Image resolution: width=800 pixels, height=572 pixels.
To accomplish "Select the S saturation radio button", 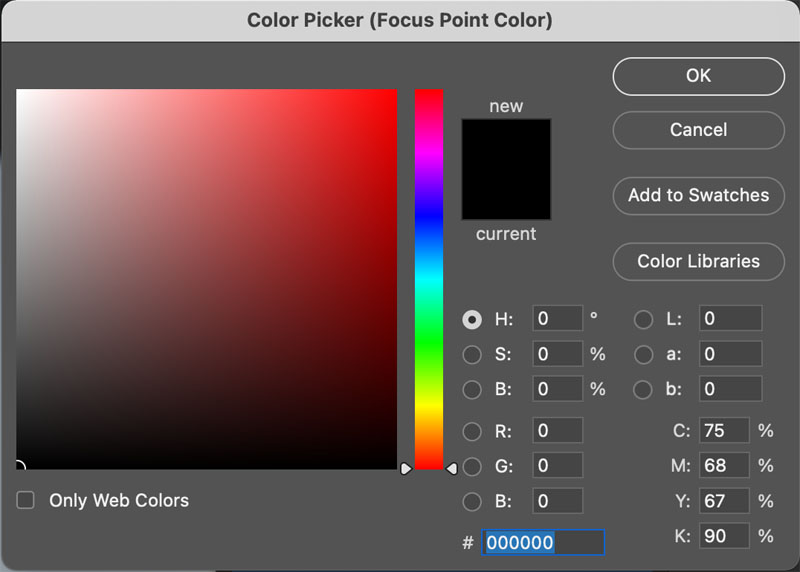I will pyautogui.click(x=472, y=354).
